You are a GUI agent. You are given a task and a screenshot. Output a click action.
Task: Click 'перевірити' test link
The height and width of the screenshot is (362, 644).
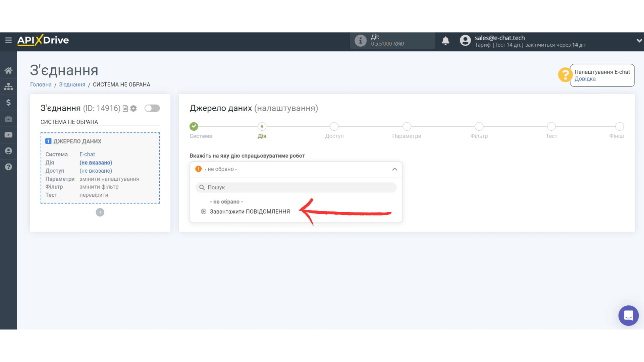pyautogui.click(x=94, y=195)
